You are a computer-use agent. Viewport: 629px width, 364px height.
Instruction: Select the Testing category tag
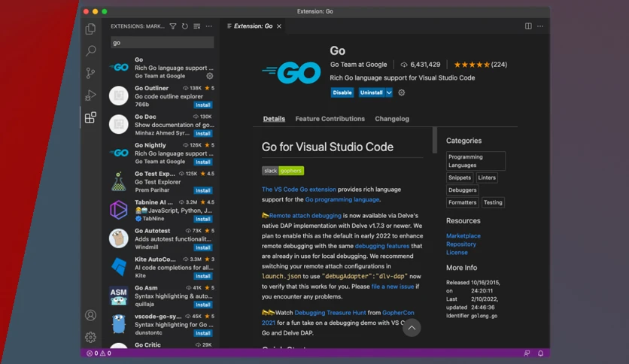(x=493, y=202)
